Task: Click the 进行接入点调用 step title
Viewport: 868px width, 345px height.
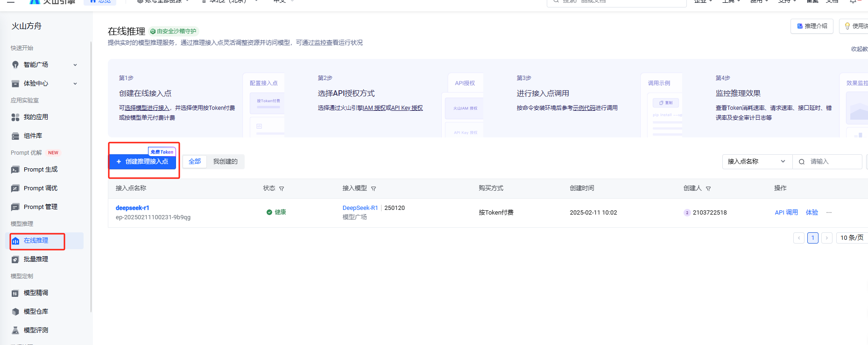Action: tap(543, 93)
